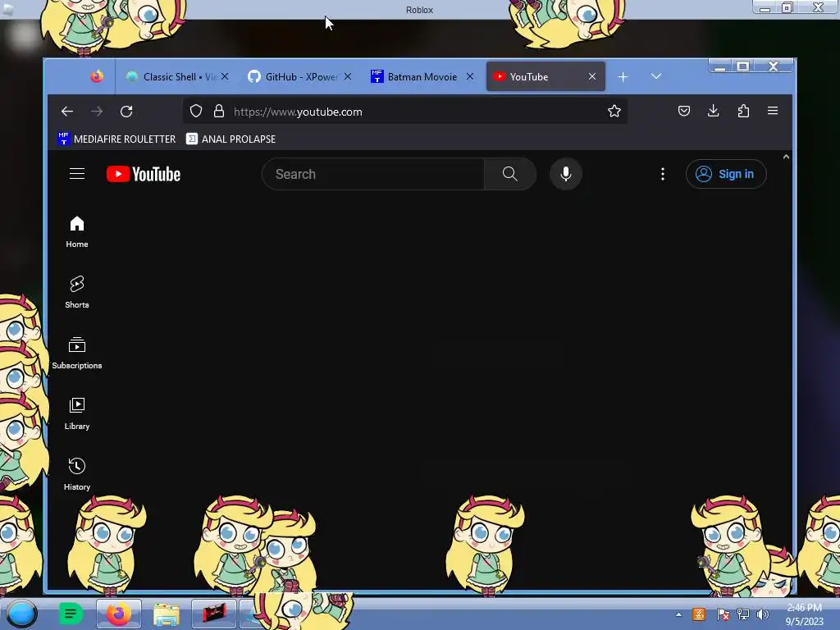Open Firefox application menu
Viewport: 840px width, 630px height.
tap(773, 111)
